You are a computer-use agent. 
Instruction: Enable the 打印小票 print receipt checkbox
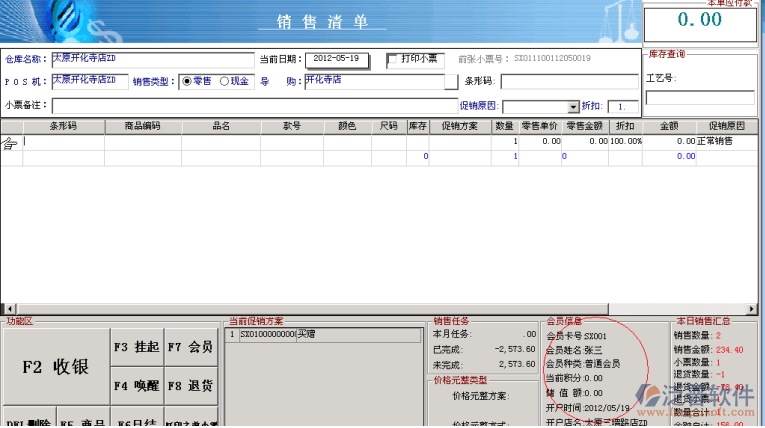coord(393,59)
